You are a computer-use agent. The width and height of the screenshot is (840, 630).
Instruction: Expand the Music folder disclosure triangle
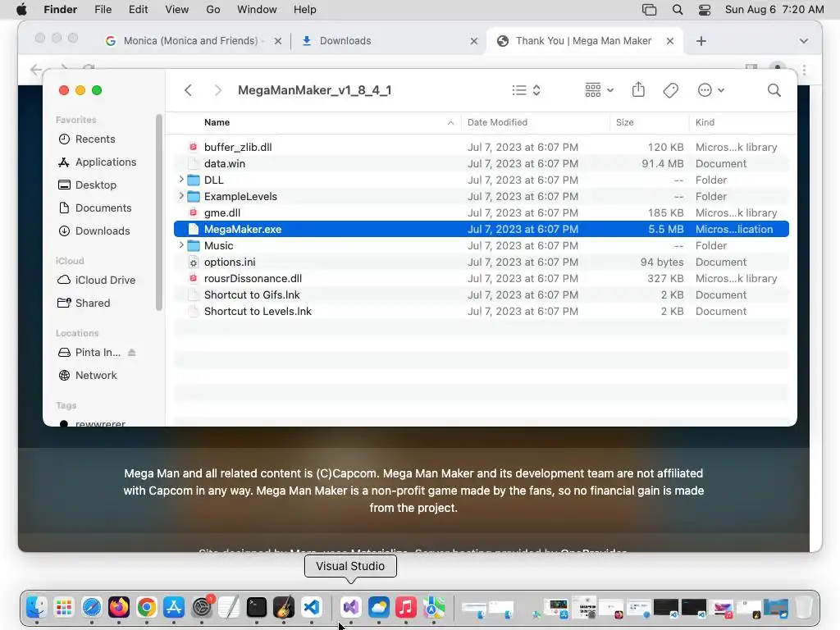(x=181, y=245)
